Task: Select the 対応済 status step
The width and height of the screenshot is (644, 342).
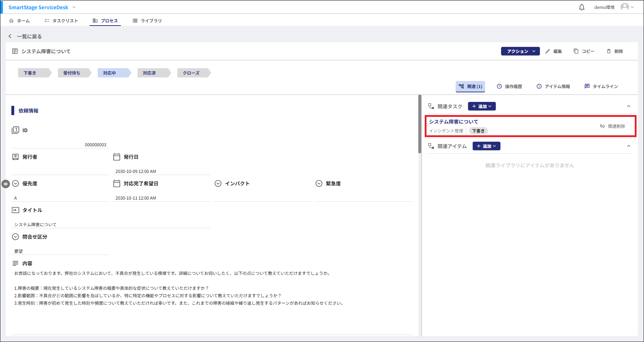Action: tap(150, 73)
